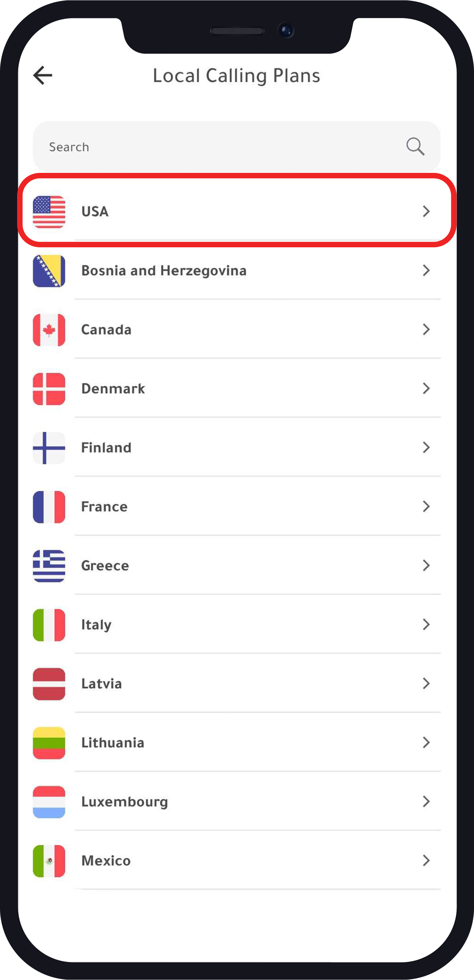Select the Denmark flag icon

click(49, 389)
